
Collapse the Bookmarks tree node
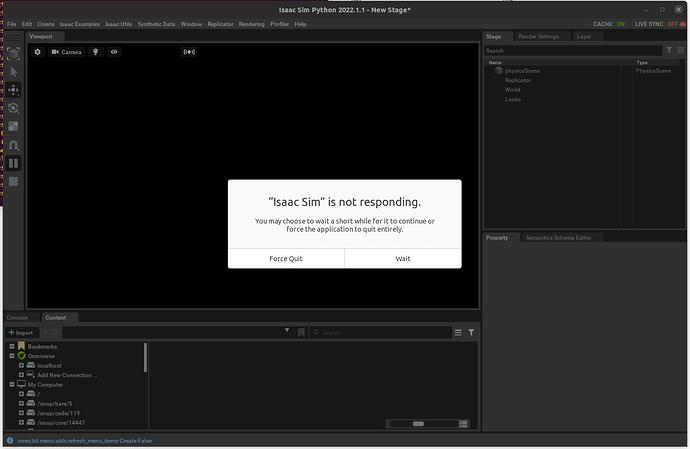click(12, 346)
